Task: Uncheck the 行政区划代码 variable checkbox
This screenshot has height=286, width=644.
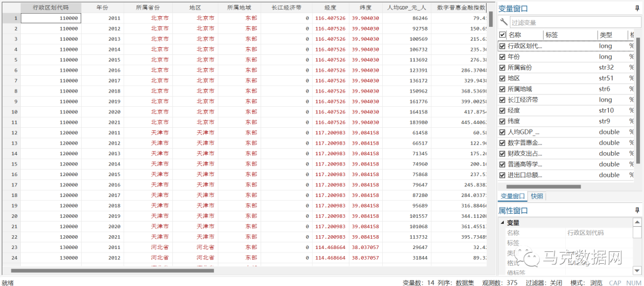Action: pos(502,46)
